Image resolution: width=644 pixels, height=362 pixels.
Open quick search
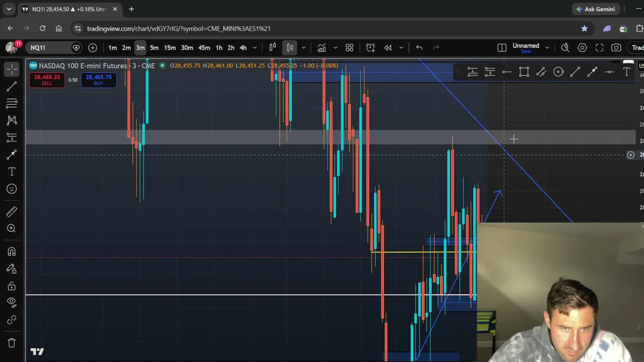point(565,48)
